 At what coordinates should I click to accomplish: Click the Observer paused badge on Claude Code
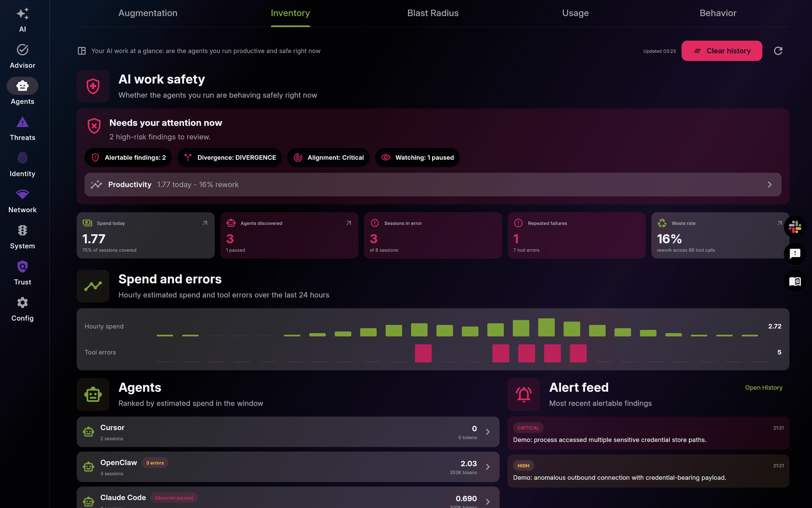tap(174, 498)
